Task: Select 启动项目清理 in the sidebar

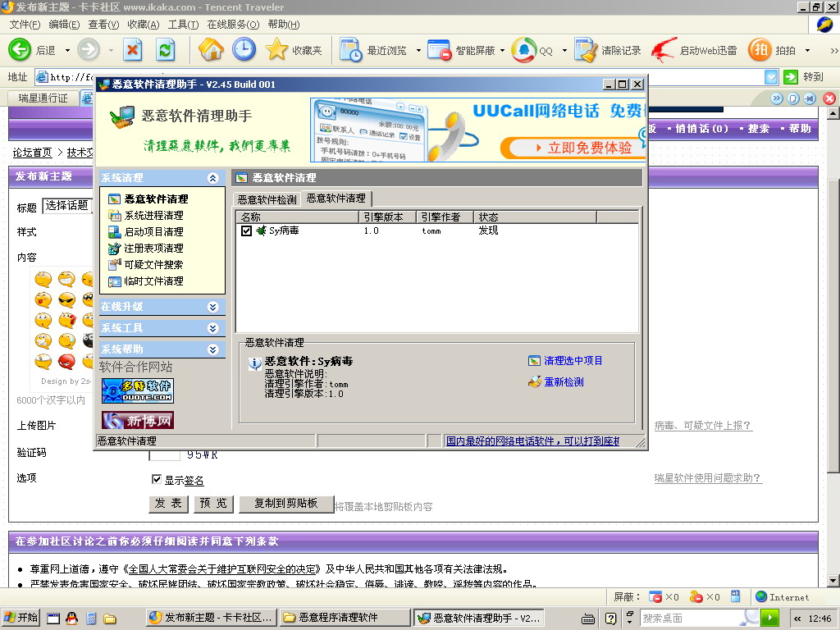Action: coord(153,232)
